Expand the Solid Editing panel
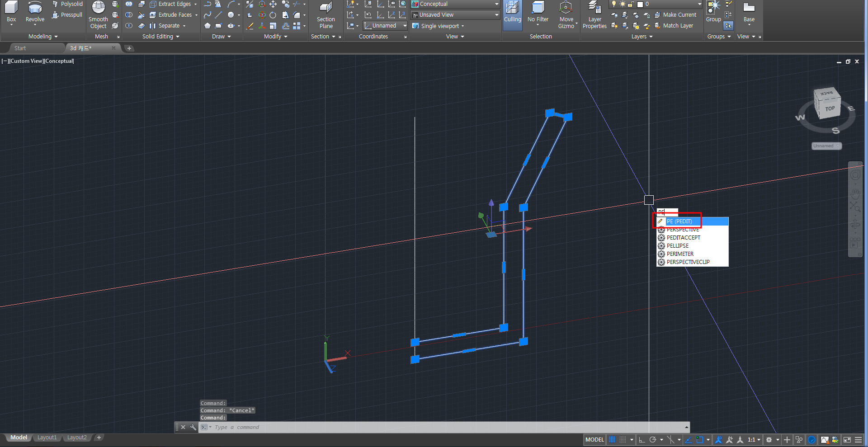The height and width of the screenshot is (447, 868). [161, 37]
